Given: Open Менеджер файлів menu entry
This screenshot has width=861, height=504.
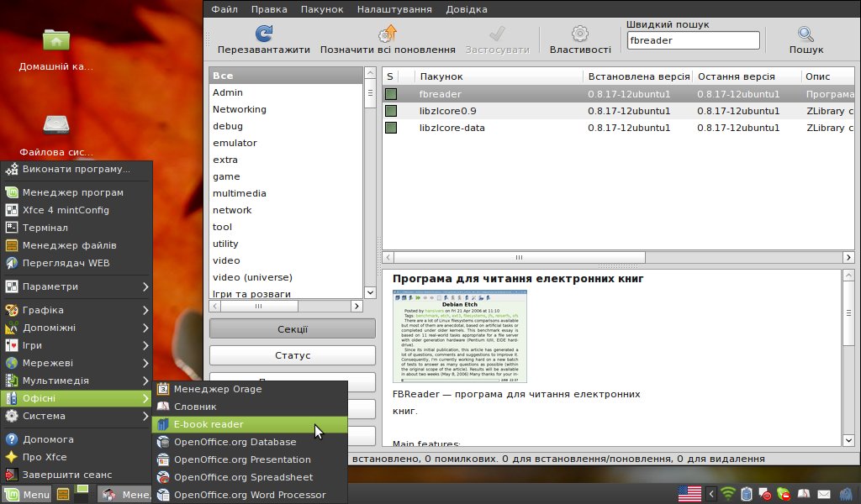Looking at the screenshot, I should pyautogui.click(x=77, y=245).
